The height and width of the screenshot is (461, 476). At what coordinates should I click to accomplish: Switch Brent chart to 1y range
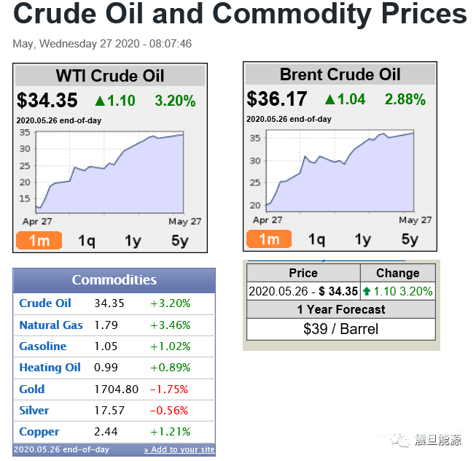coord(363,239)
